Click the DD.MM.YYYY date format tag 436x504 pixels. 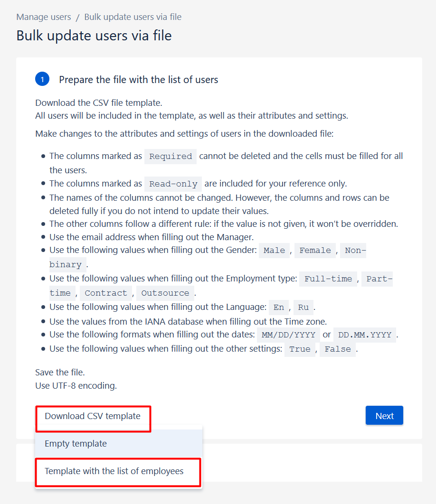coord(365,335)
